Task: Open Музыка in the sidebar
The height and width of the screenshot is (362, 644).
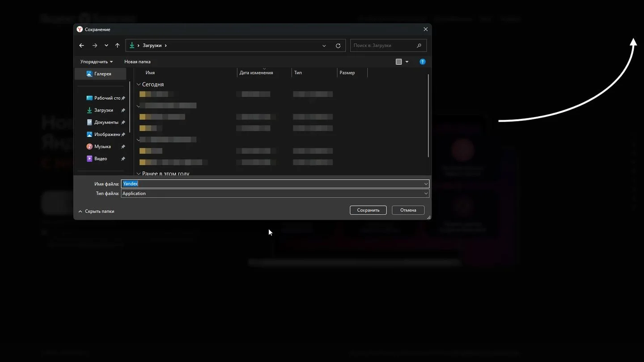Action: point(98,146)
